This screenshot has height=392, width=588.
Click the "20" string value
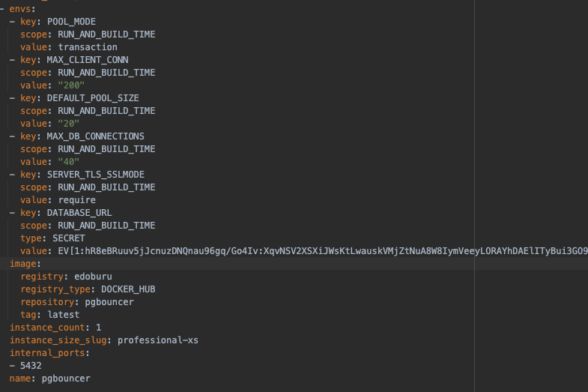click(x=69, y=124)
